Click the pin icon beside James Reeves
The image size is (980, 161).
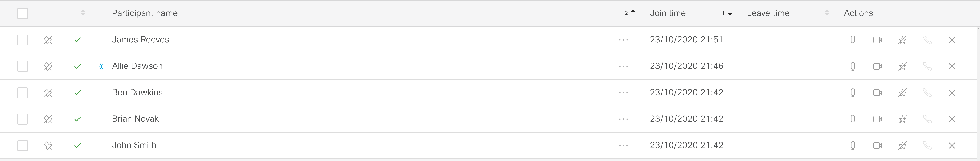48,40
